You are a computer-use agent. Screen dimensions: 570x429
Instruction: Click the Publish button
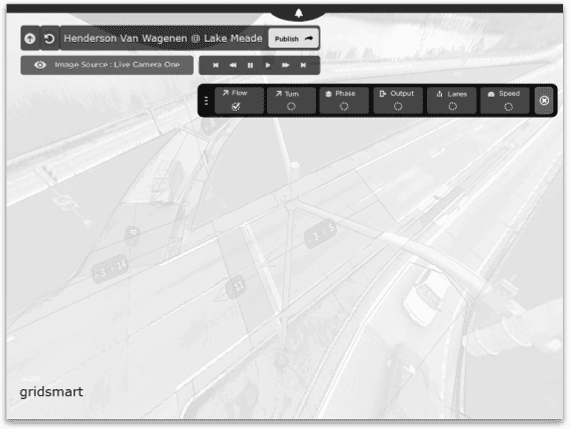pos(294,39)
